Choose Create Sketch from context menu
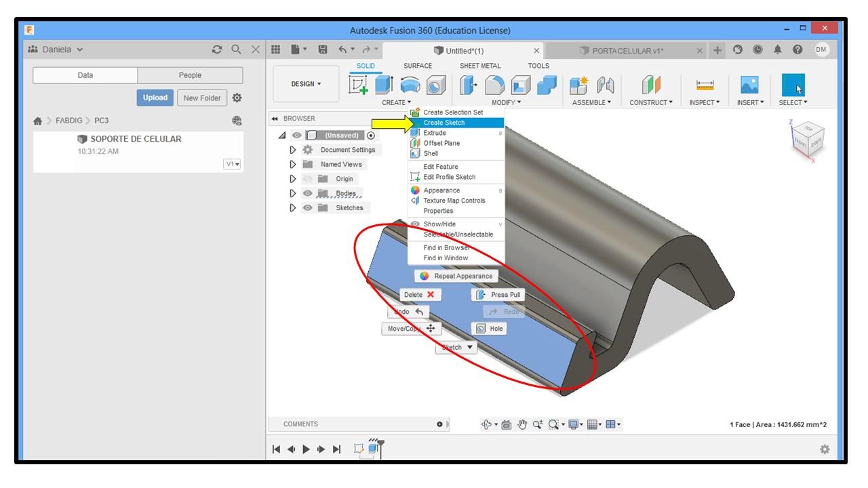Screen dimensions: 868x488 click(456, 123)
